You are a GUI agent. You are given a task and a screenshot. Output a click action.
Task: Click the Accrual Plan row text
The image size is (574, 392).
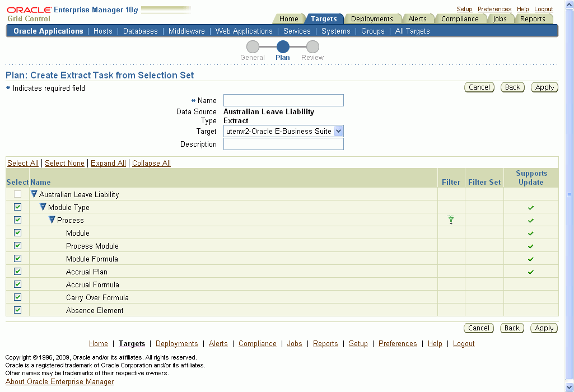[87, 272]
